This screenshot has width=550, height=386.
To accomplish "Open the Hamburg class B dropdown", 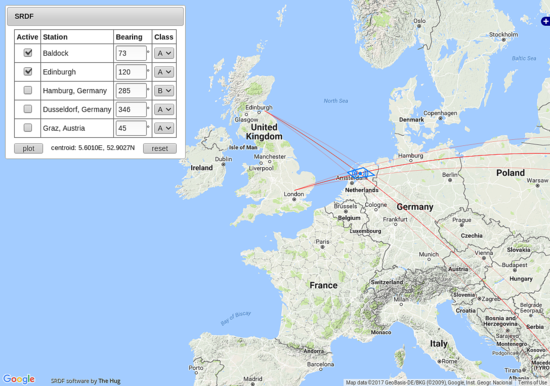I will pyautogui.click(x=164, y=91).
